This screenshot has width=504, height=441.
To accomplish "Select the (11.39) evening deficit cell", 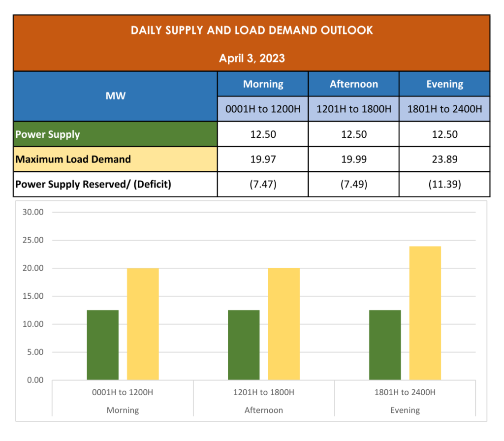I will [444, 185].
